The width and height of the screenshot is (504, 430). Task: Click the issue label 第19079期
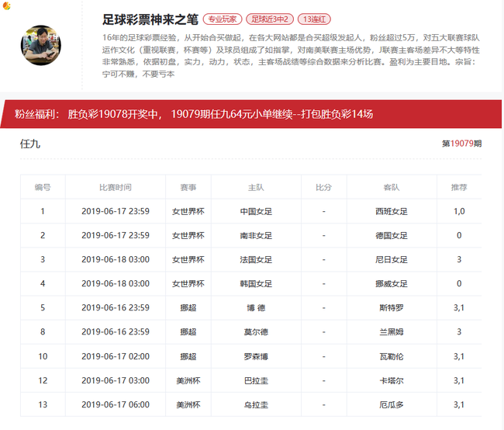click(x=461, y=144)
